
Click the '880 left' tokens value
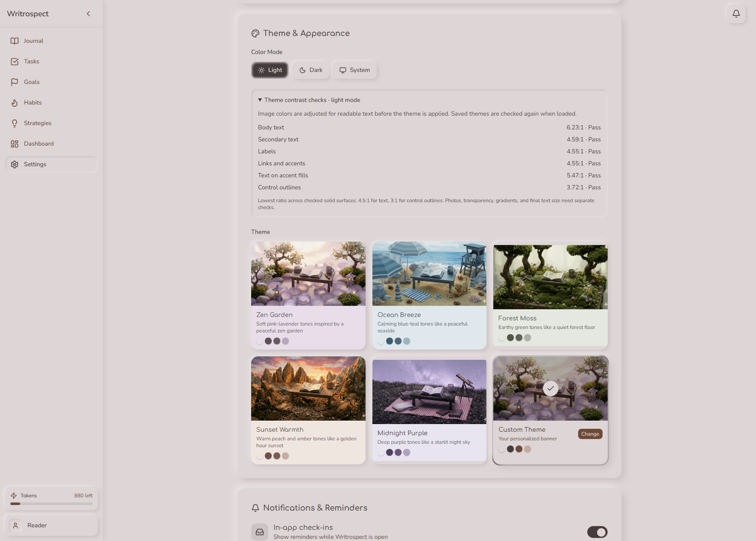84,496
